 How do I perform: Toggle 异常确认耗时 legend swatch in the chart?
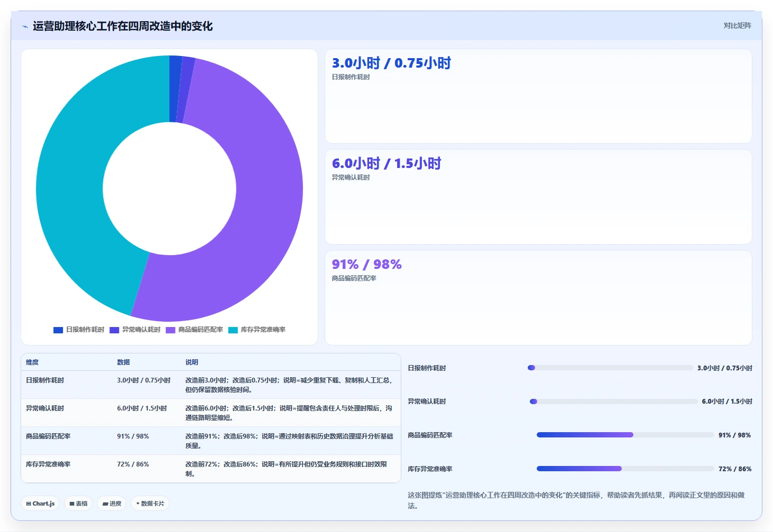(114, 330)
